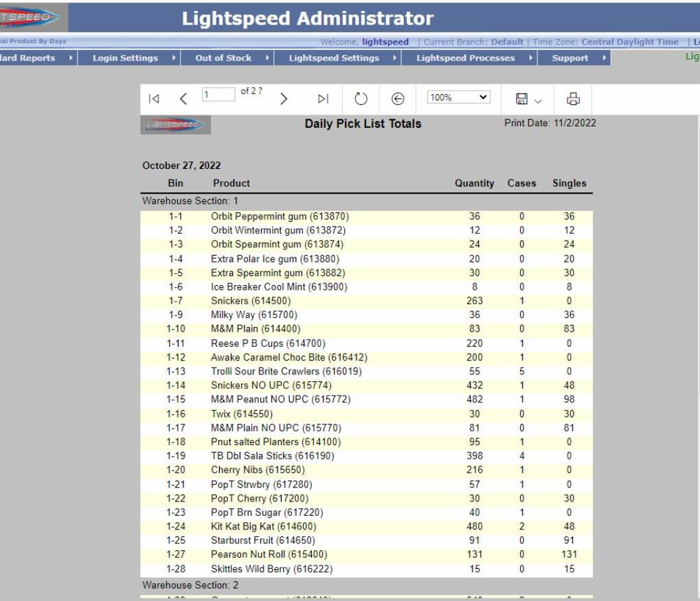Select Twix (614550) product

click(242, 414)
